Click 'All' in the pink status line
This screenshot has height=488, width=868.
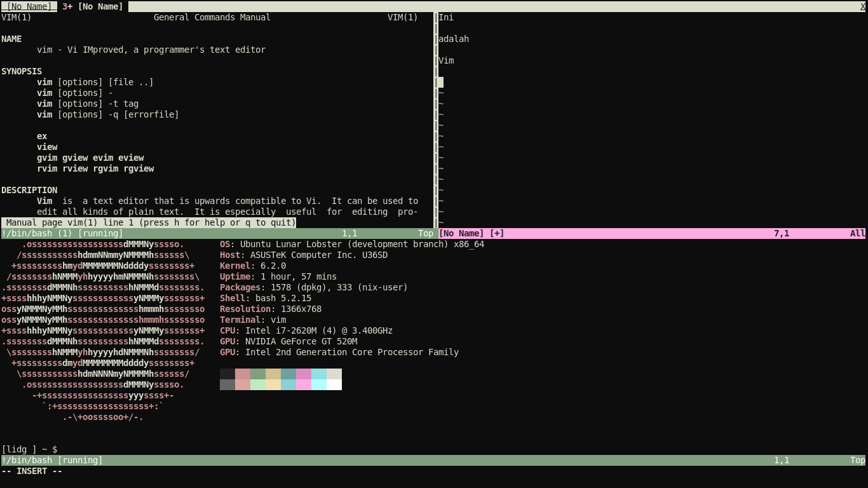click(x=858, y=233)
